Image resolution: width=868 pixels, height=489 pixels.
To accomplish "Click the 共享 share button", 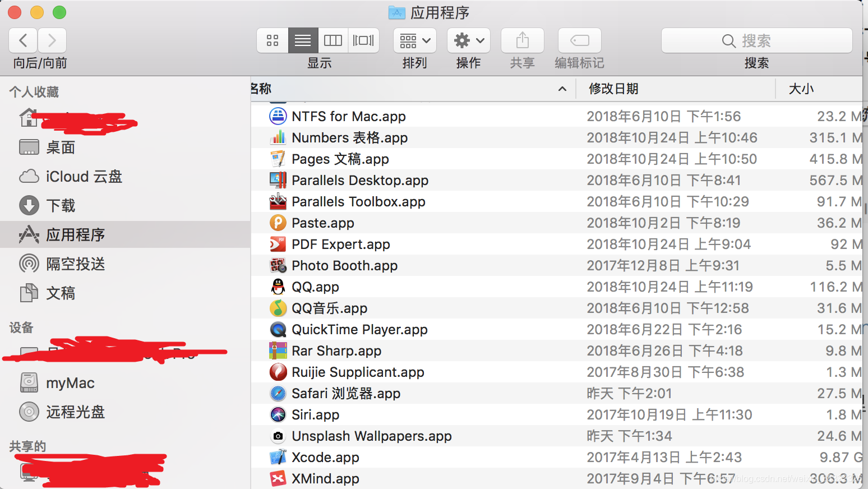I will (x=523, y=40).
